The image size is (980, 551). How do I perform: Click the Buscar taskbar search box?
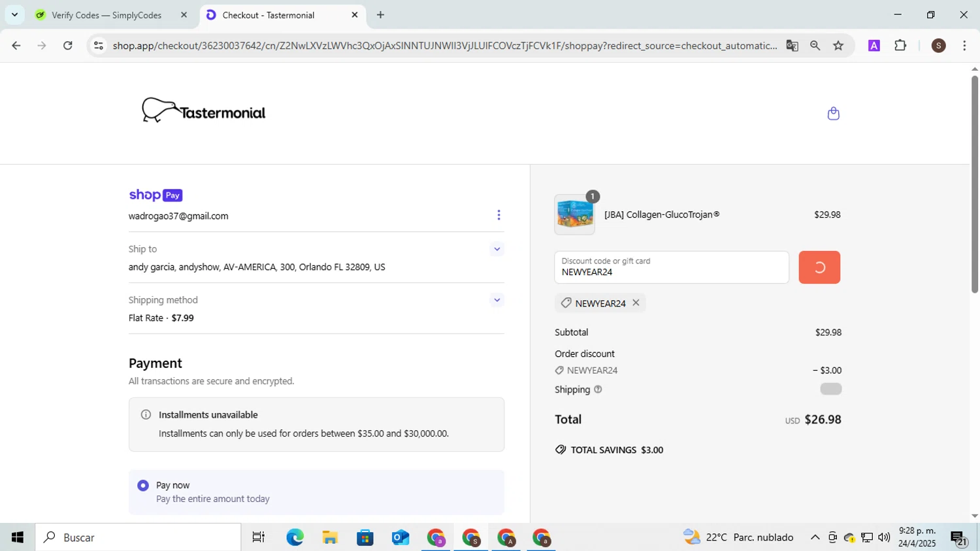[138, 537]
